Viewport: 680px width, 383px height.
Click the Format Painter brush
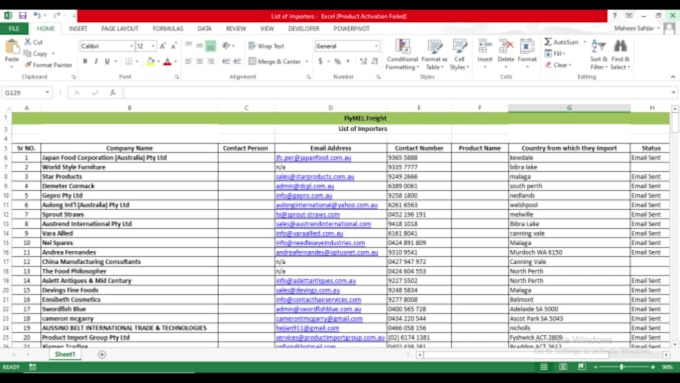click(x=28, y=65)
